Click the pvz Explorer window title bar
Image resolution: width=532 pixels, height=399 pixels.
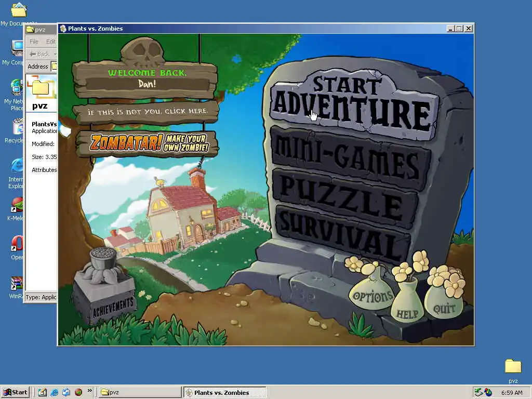41,30
